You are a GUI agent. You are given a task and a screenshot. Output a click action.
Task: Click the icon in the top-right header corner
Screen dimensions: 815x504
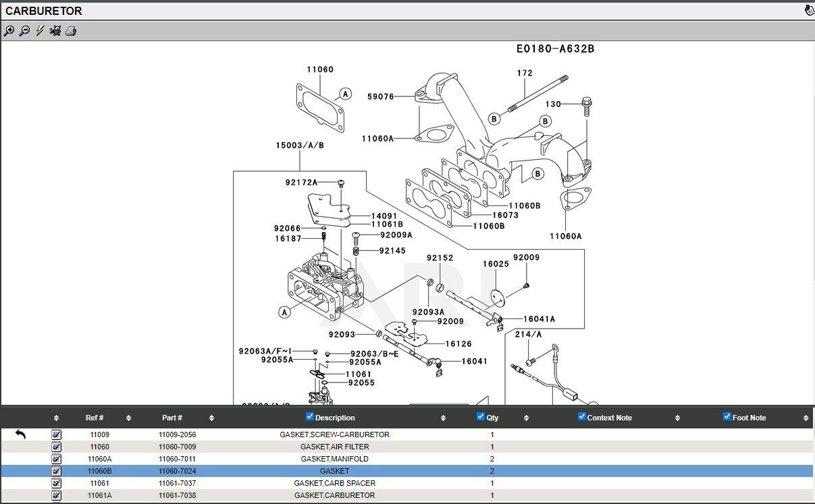click(x=809, y=10)
